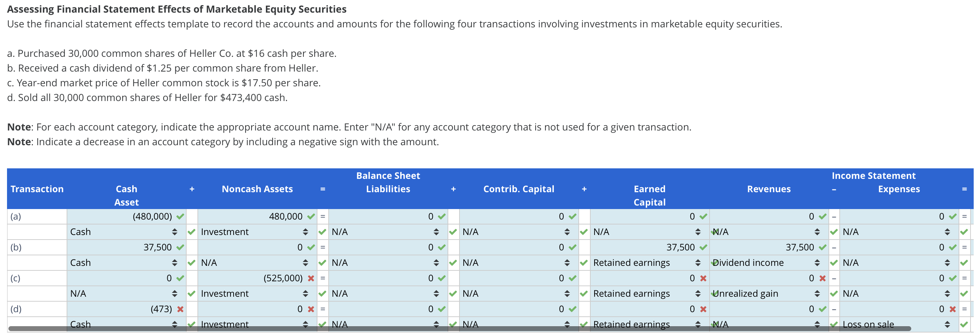This screenshot has width=980, height=336.
Task: Open the row (b) Expenses account dropdown
Action: [899, 263]
